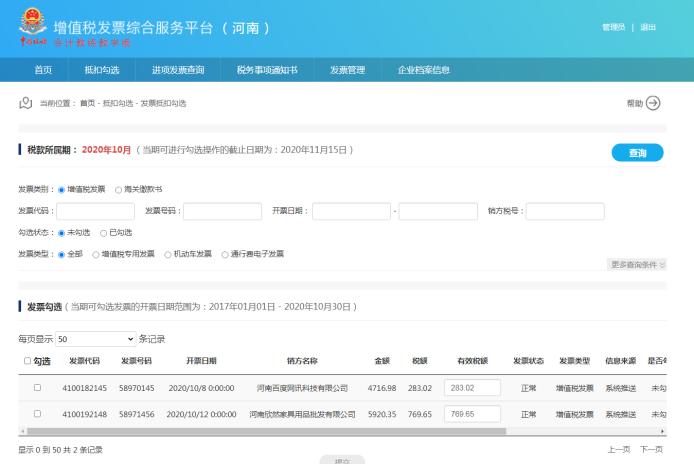The width and height of the screenshot is (694, 464).
Task: Click the 发票状态 column header
Action: pos(528,361)
